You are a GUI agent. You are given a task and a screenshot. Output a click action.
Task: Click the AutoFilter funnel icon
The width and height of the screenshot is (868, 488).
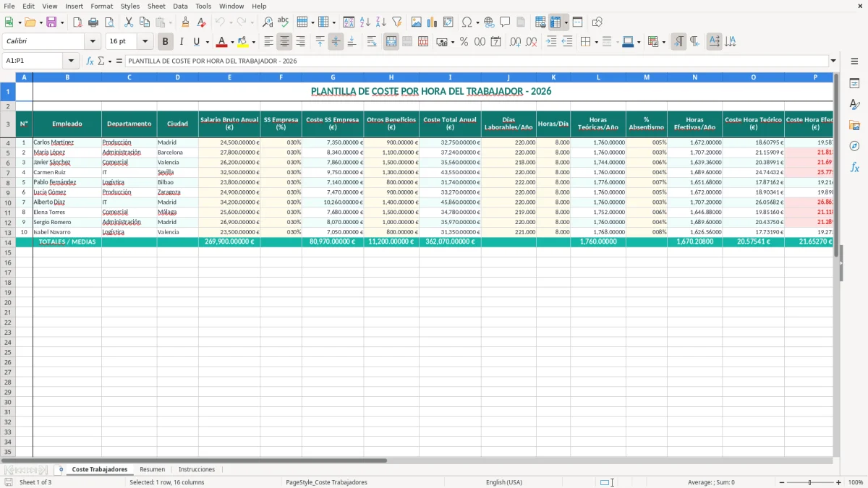(x=397, y=22)
